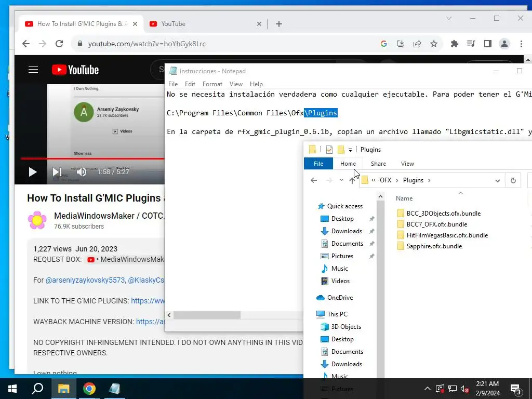This screenshot has width=532, height=399.
Task: Click Notepad scroll left arrow
Action: click(169, 315)
